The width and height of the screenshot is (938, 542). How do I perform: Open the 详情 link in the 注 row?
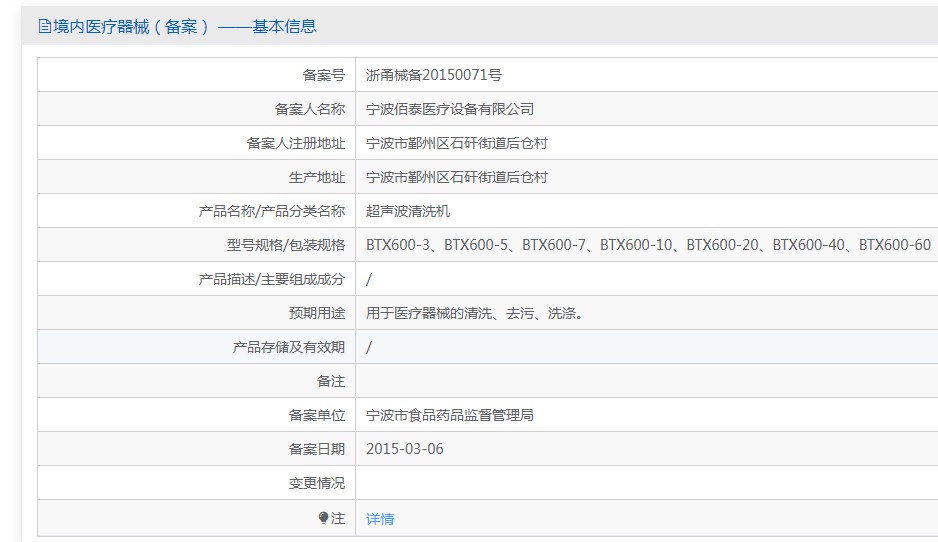point(380,519)
